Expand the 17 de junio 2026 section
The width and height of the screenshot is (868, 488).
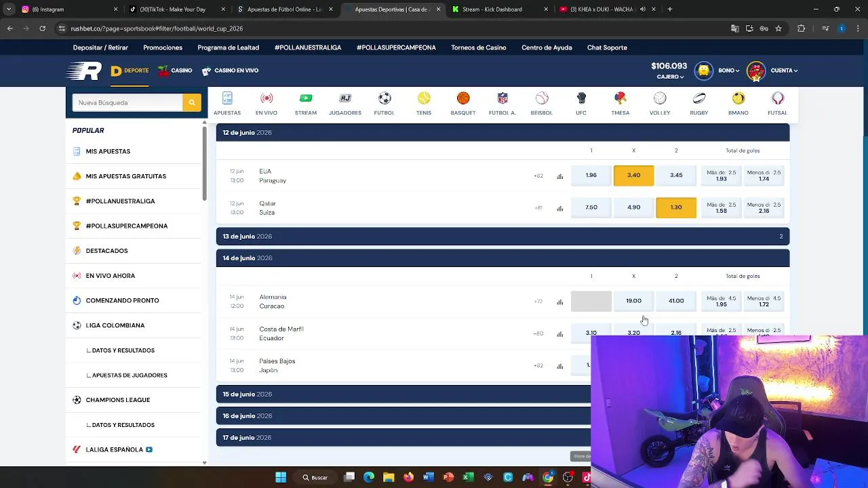click(x=403, y=437)
